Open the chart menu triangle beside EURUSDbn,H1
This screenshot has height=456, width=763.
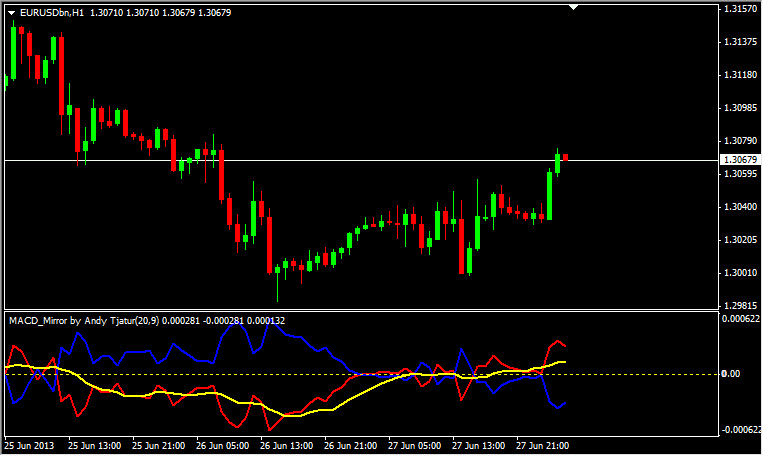coord(11,13)
